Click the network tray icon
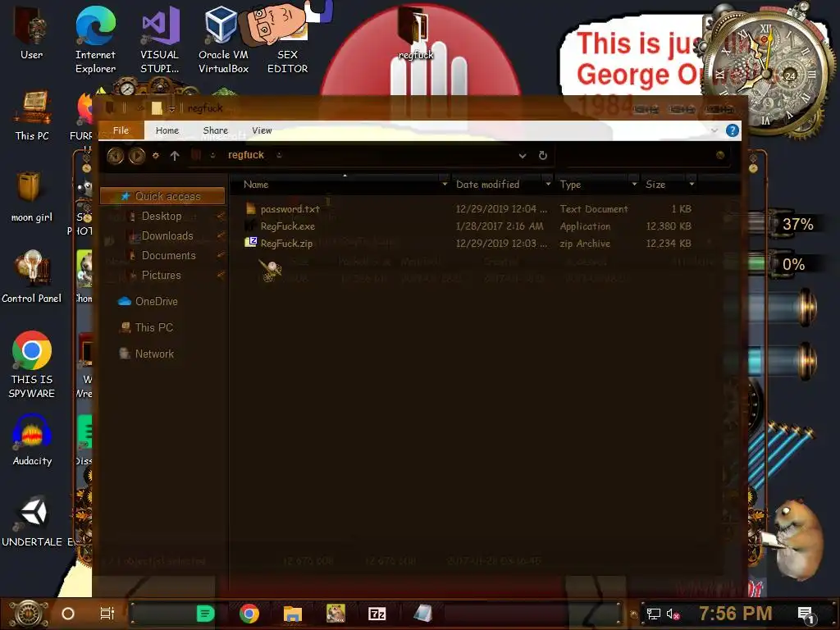The width and height of the screenshot is (840, 630). 653,614
